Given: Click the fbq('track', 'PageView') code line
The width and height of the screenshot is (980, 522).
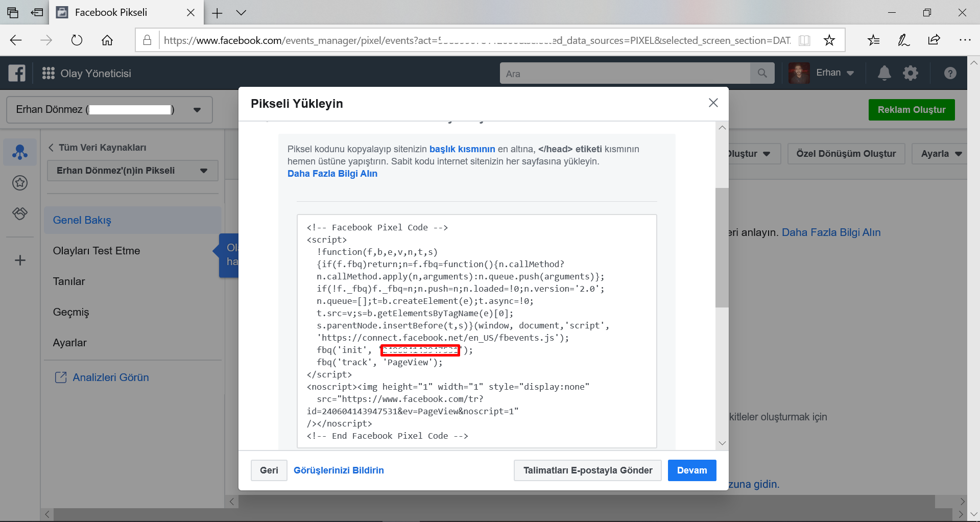Looking at the screenshot, I should [x=379, y=363].
